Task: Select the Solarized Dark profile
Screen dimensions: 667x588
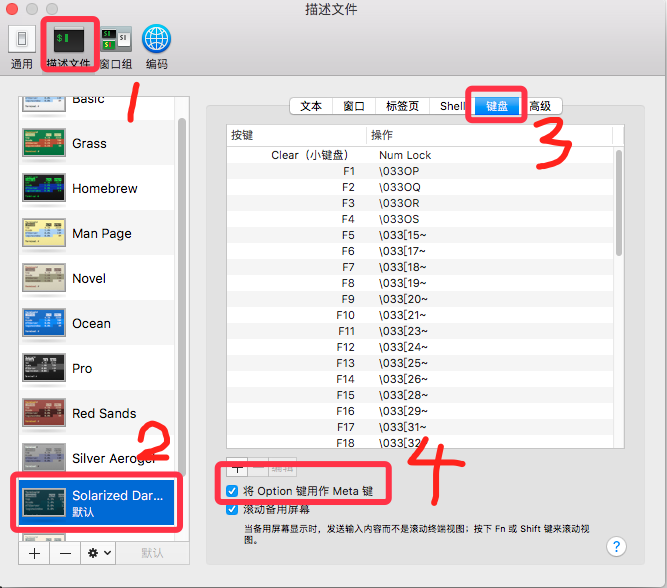Action: coord(97,503)
